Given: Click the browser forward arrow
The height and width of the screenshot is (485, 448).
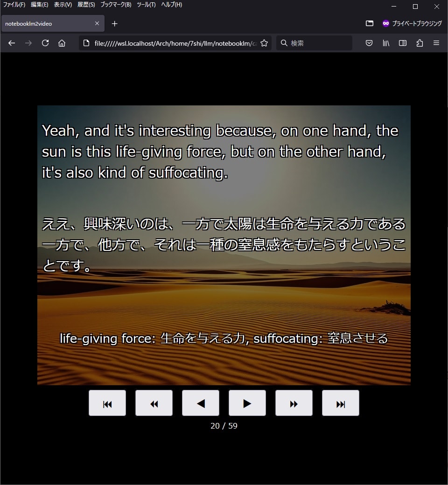Looking at the screenshot, I should [28, 43].
